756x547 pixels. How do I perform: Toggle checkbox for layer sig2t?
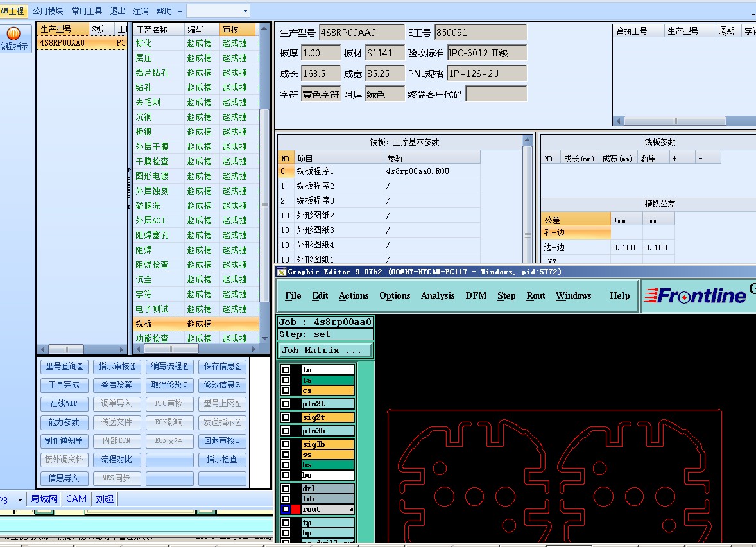pyautogui.click(x=286, y=417)
